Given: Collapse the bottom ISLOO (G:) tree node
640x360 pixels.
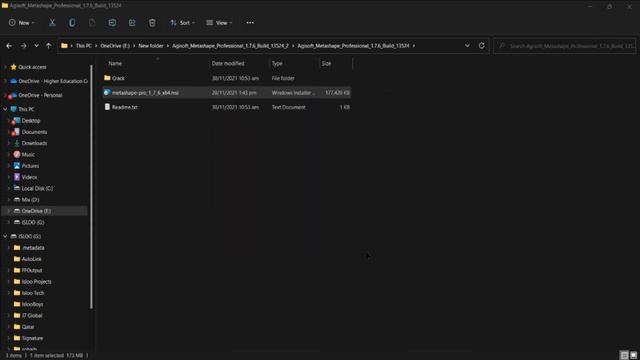Looking at the screenshot, I should (x=5, y=236).
